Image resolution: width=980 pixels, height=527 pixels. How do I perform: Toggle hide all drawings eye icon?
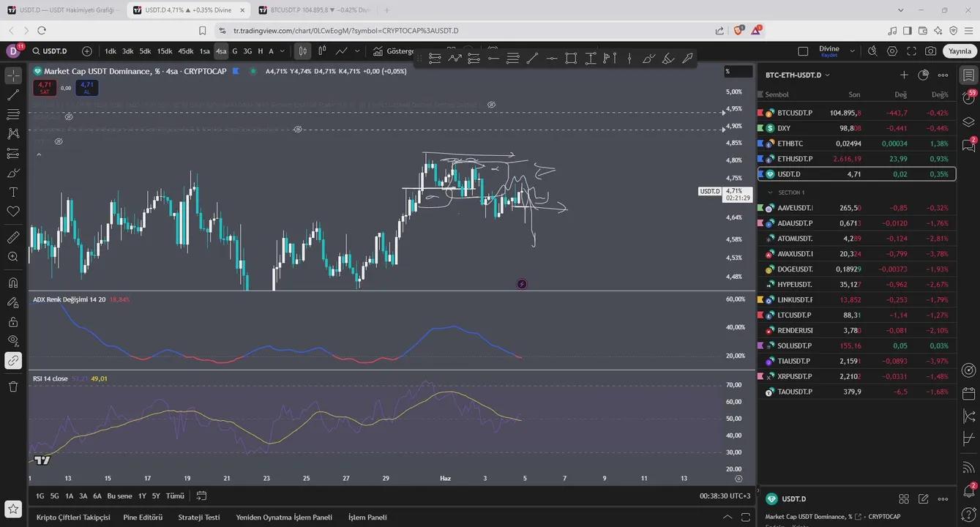tap(13, 340)
